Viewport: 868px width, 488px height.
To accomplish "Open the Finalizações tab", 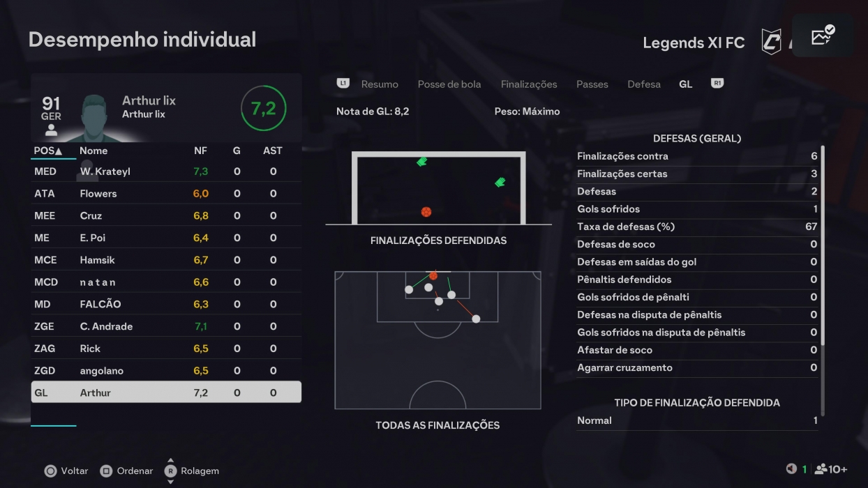I will (x=528, y=84).
